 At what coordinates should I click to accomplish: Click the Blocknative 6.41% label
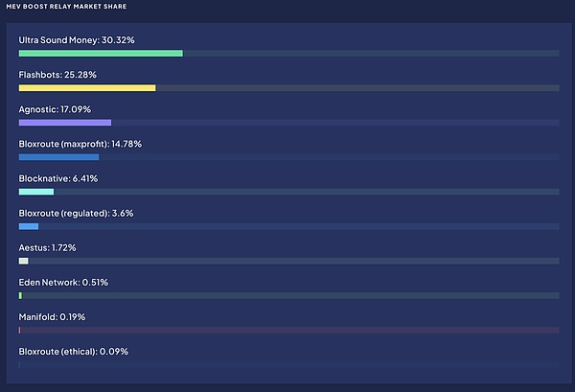pos(58,178)
